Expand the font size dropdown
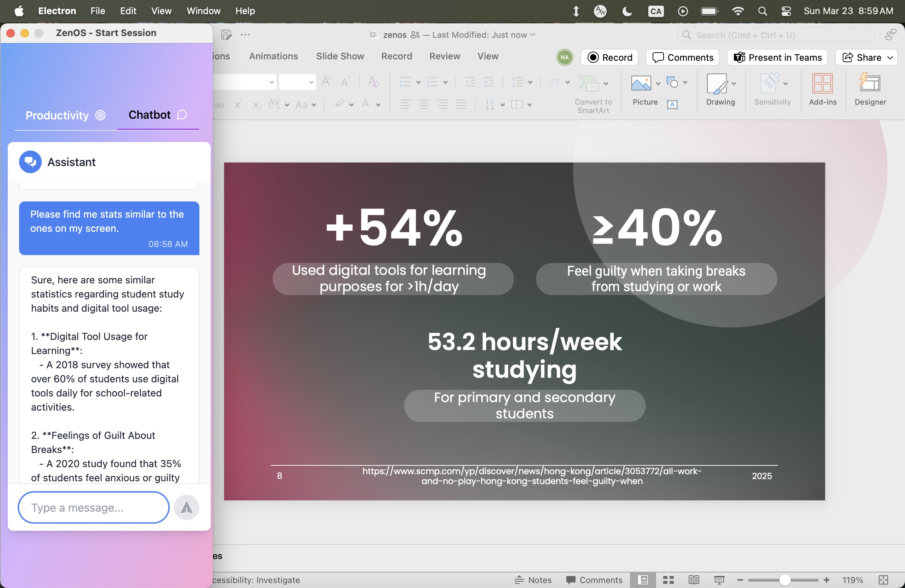Image resolution: width=905 pixels, height=588 pixels. pos(311,82)
